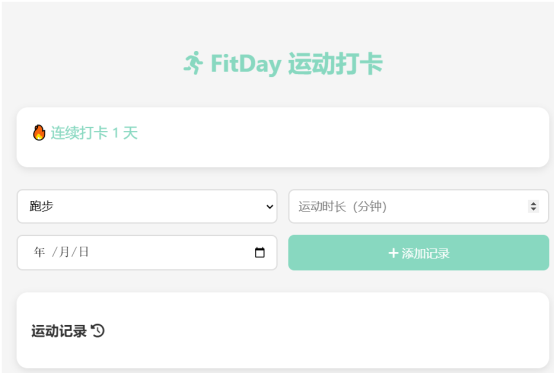Decrease 运动时长 with the down spinner arrow
The image size is (554, 373).
(533, 209)
